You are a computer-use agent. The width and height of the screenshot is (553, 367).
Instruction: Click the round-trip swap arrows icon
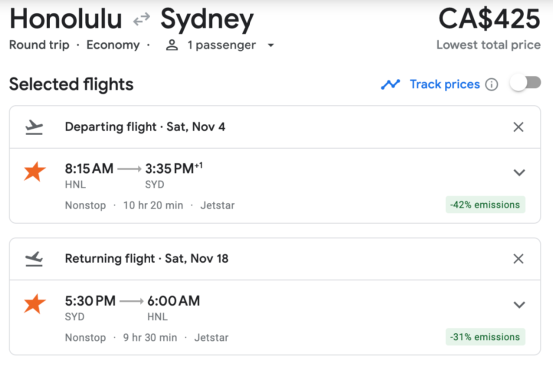point(141,19)
